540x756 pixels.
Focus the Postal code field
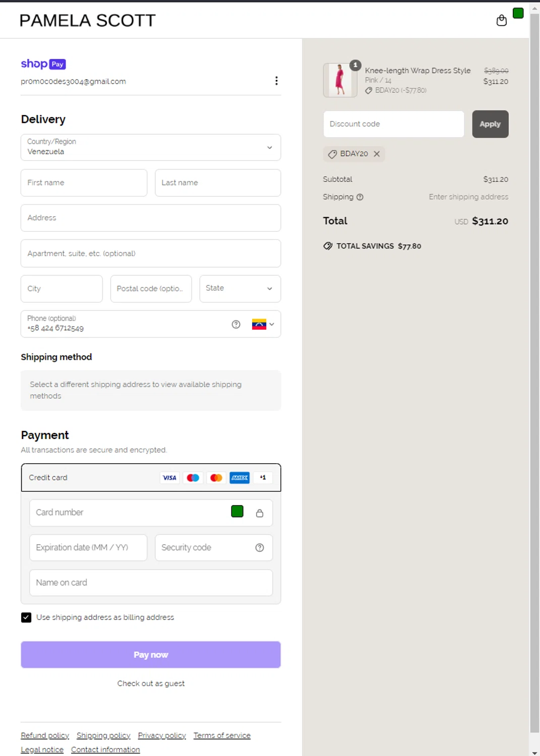(151, 289)
